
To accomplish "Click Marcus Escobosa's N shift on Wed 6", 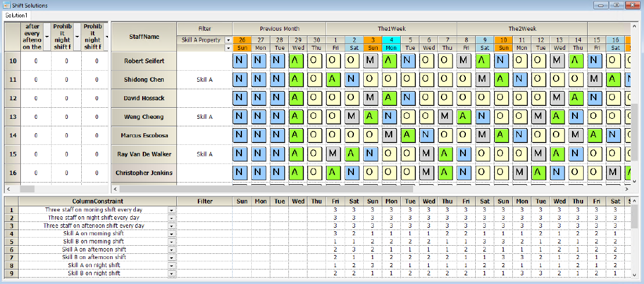I will (427, 136).
